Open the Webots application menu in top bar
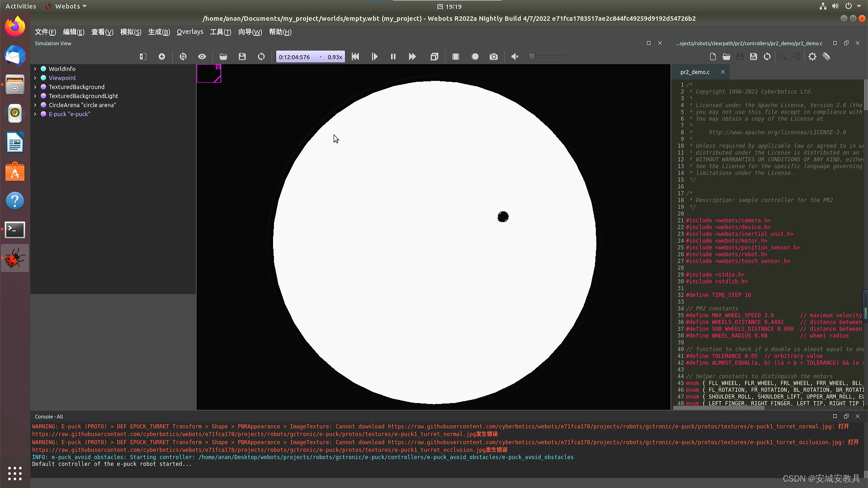868x488 pixels. pyautogui.click(x=66, y=6)
